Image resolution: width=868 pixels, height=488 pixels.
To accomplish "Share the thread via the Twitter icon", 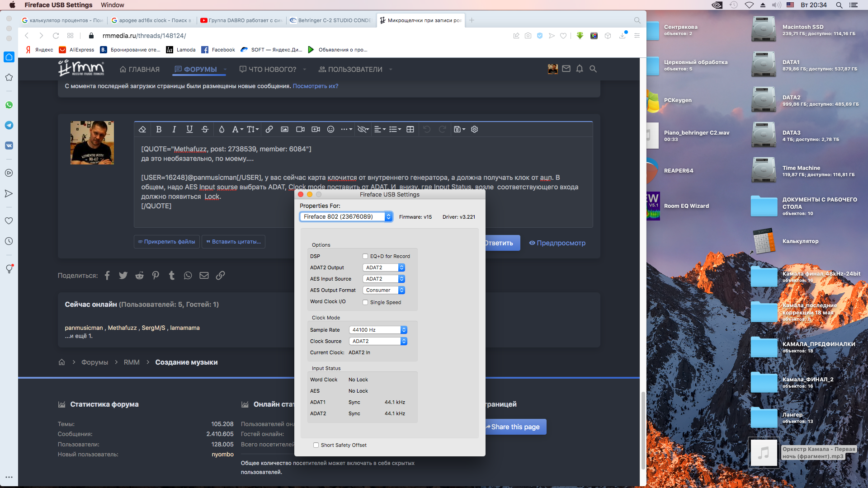I will click(x=123, y=275).
